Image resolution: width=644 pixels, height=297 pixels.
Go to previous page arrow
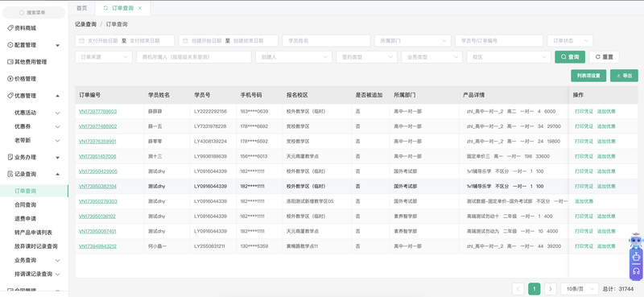coord(518,289)
